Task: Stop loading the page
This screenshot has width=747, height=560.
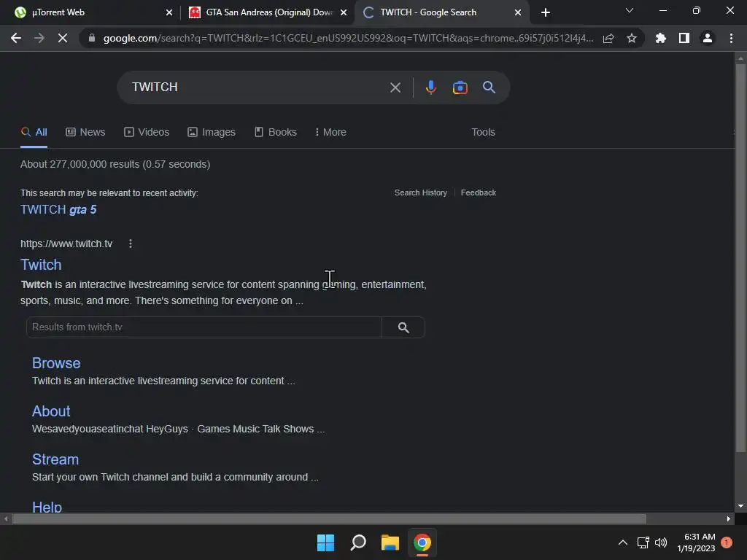Action: [63, 38]
